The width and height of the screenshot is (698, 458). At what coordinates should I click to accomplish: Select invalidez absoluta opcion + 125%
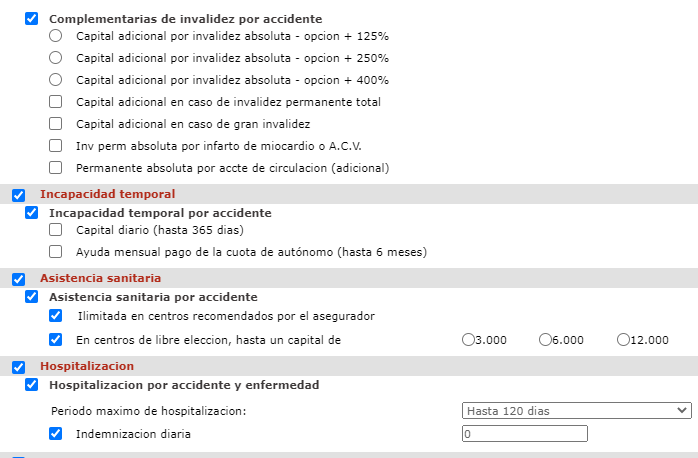pyautogui.click(x=55, y=36)
